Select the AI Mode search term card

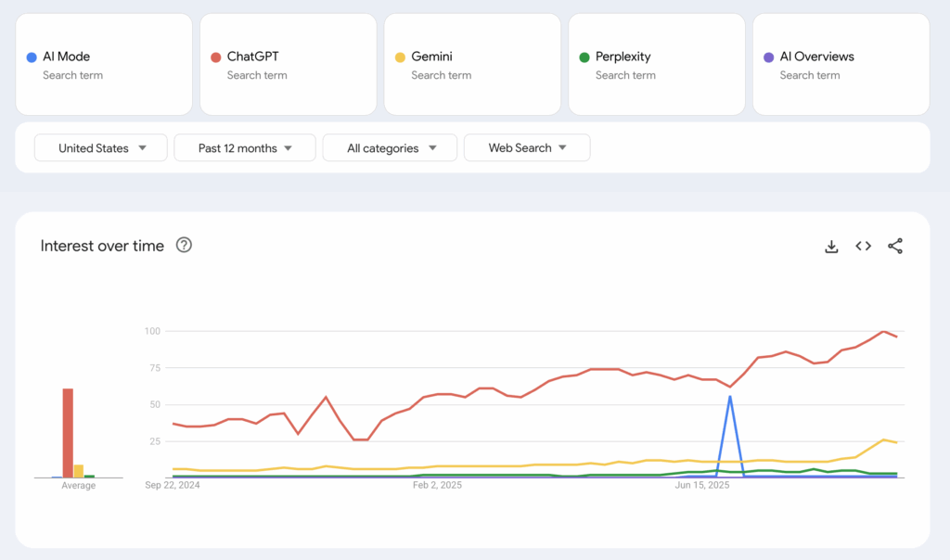103,64
